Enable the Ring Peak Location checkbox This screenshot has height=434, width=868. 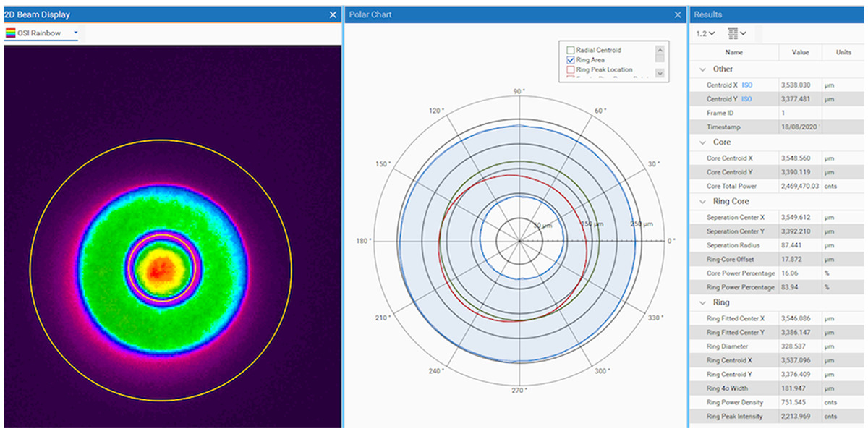pos(571,69)
